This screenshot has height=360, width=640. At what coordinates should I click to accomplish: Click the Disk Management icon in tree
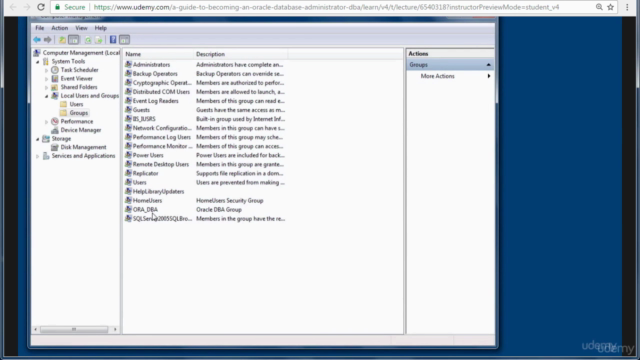(55, 147)
